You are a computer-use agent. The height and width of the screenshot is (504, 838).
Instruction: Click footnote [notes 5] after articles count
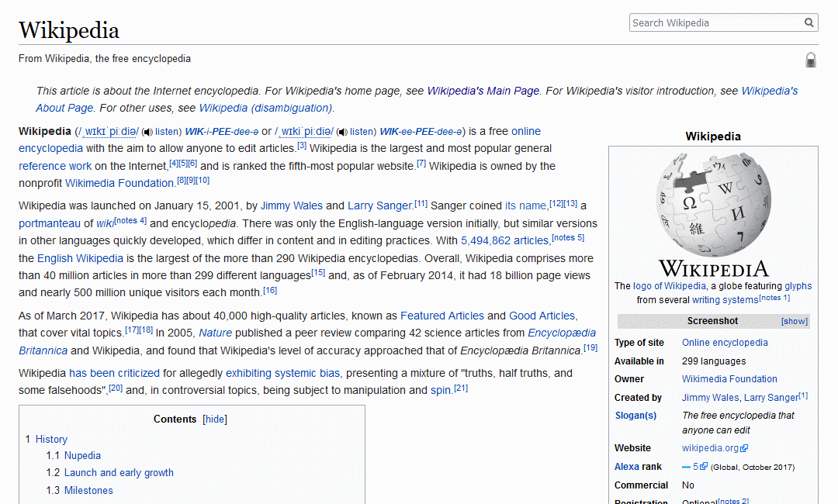click(x=567, y=237)
